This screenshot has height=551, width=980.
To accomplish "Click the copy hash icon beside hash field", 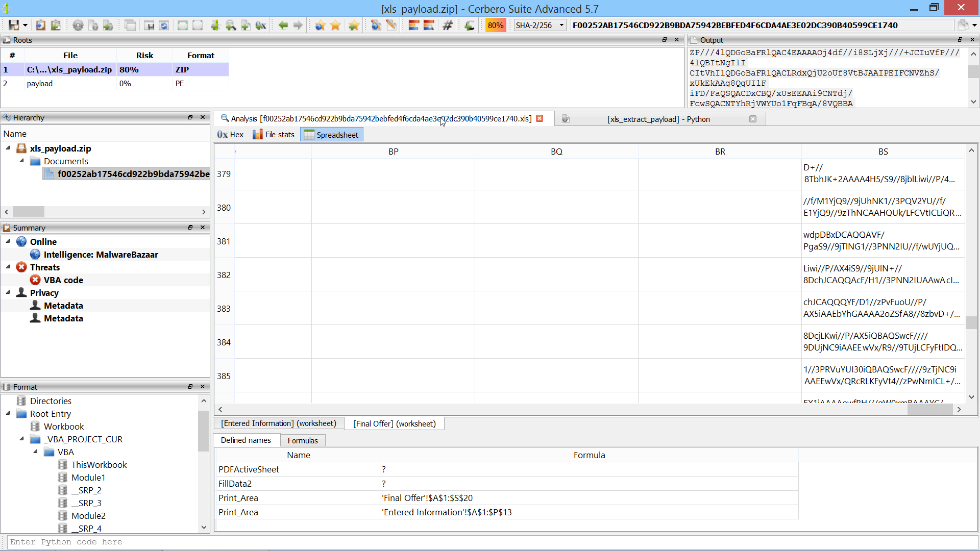I will pyautogui.click(x=963, y=25).
